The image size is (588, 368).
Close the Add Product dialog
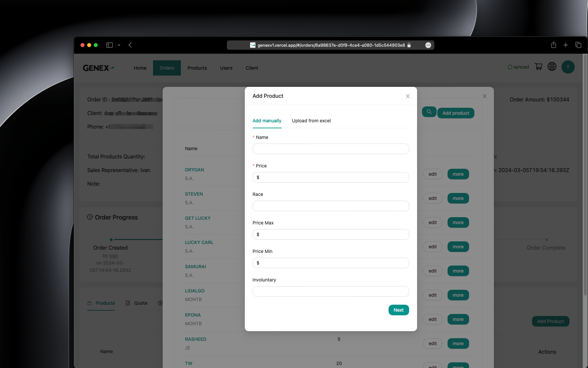408,96
